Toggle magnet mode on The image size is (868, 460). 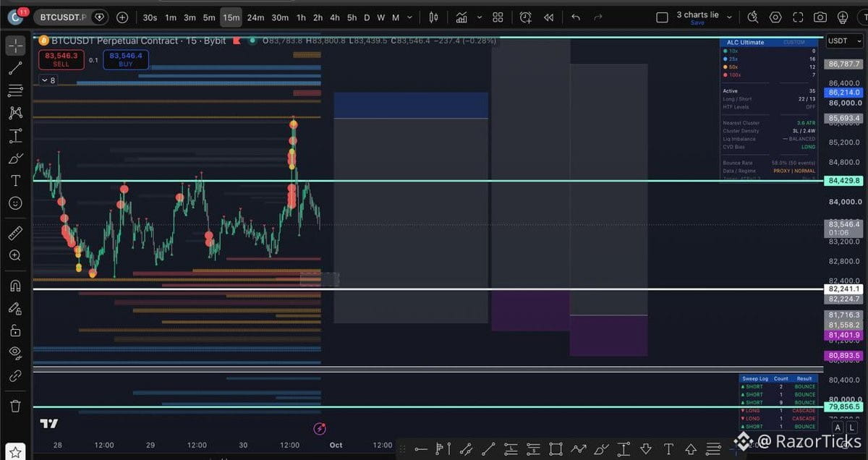(x=15, y=286)
